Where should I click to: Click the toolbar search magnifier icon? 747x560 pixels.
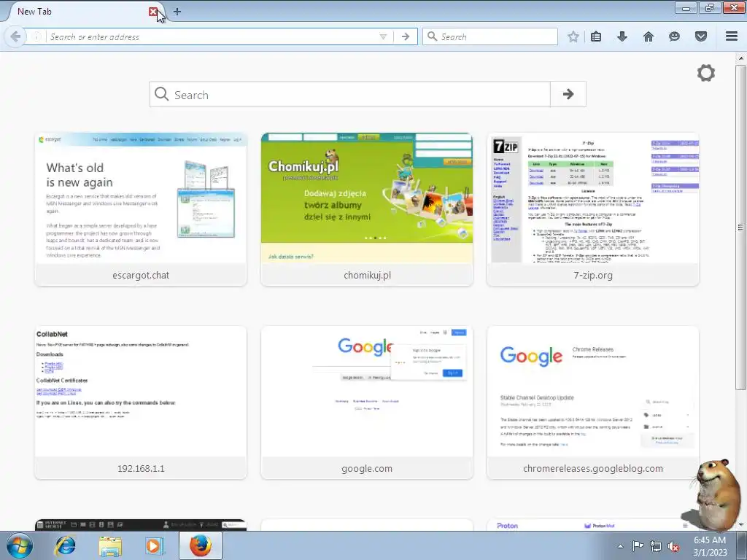coord(432,36)
